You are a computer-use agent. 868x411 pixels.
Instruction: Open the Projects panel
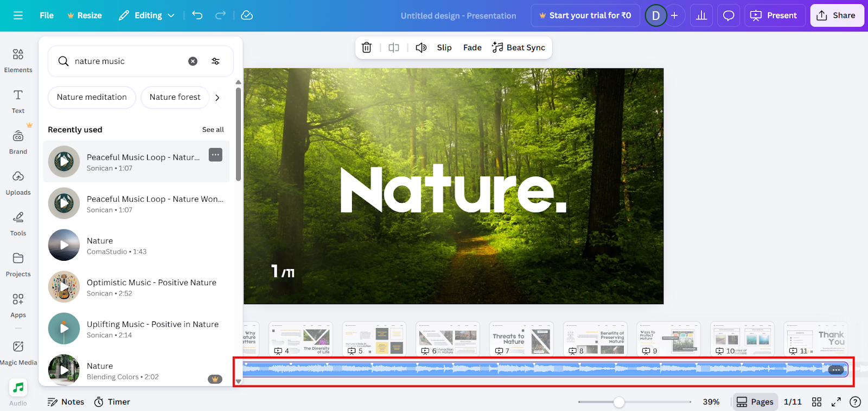click(18, 265)
